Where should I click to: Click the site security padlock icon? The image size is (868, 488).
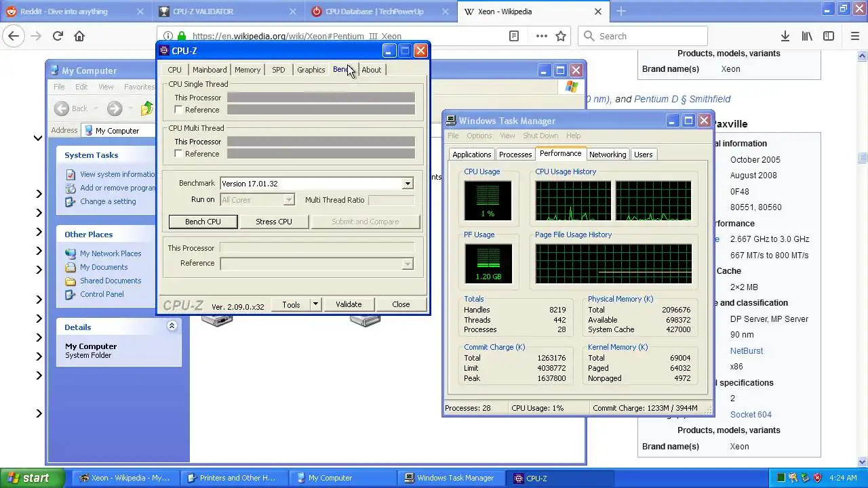(x=181, y=36)
